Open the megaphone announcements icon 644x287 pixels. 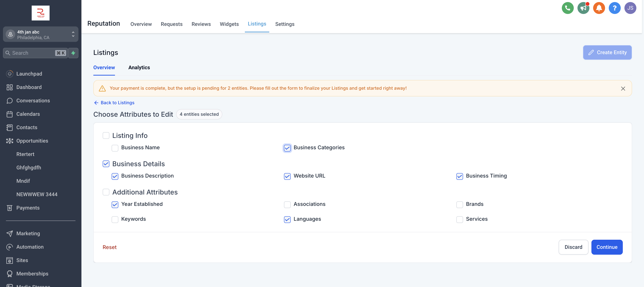[583, 8]
